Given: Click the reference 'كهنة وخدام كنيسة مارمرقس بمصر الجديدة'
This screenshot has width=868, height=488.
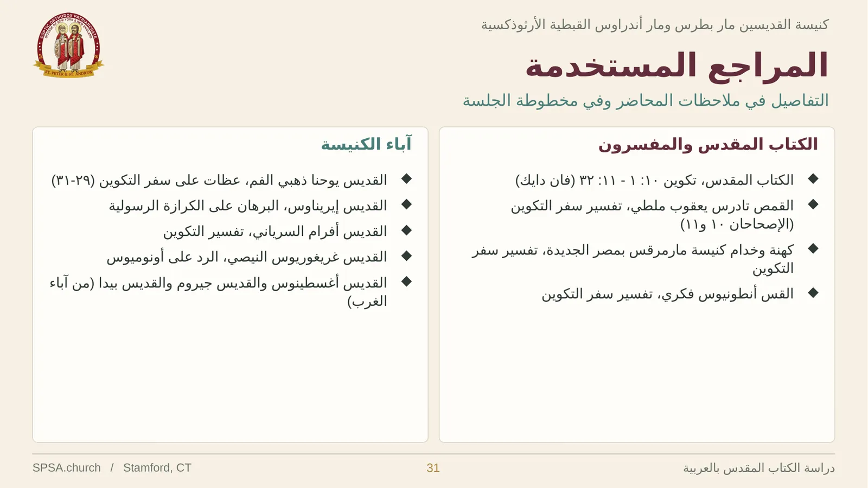Looking at the screenshot, I should click(x=633, y=259).
